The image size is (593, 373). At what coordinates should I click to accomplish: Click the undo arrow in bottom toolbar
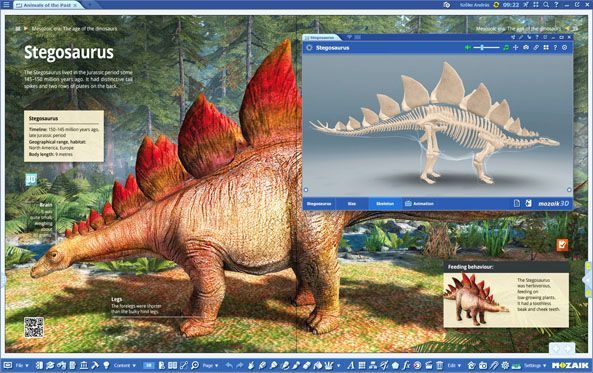pos(229,365)
